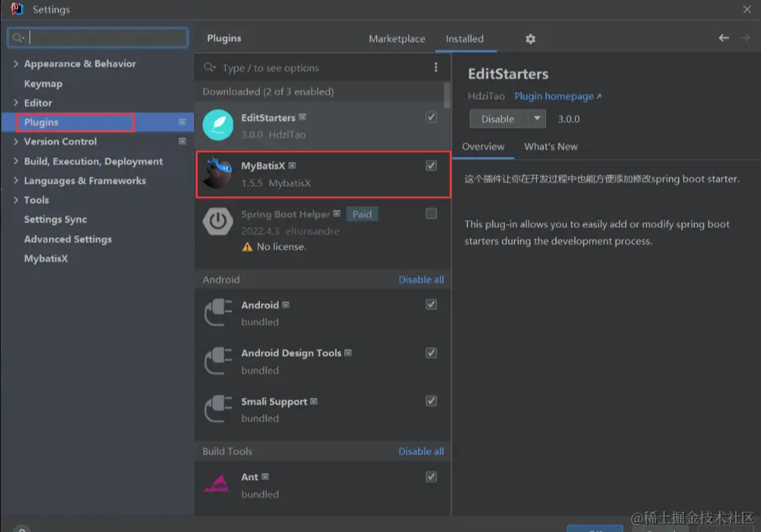Click the plugin list scrollbar
Screen dimensions: 761x532
pos(447,95)
